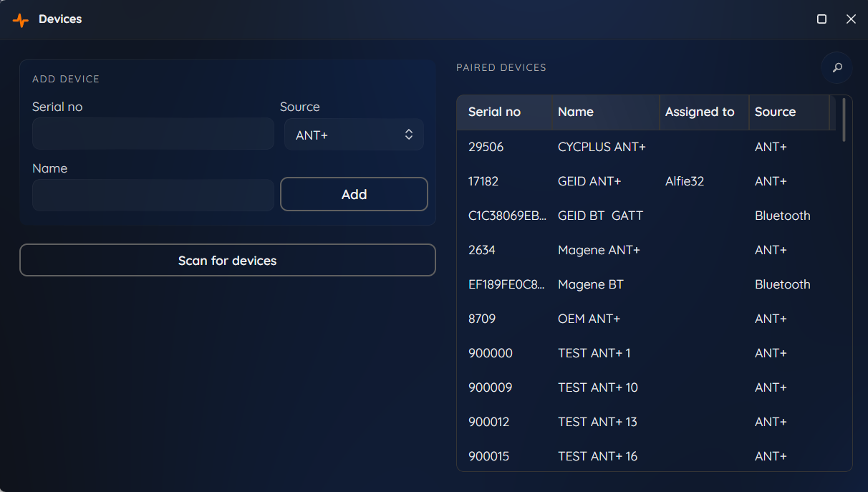Close the Devices window

click(851, 19)
